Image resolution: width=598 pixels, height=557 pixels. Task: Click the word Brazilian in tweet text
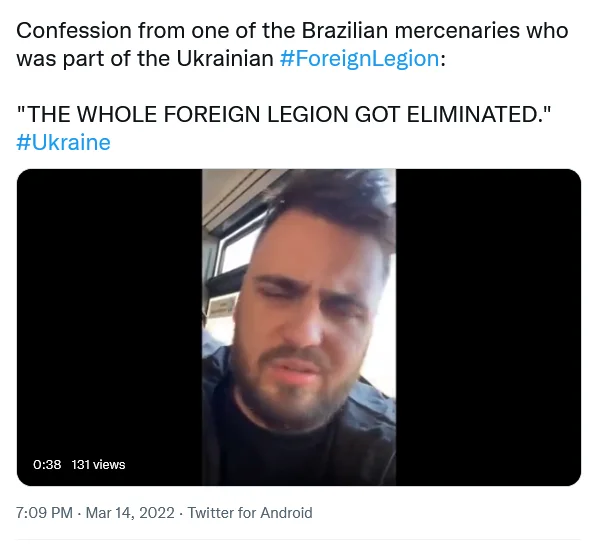[x=345, y=30]
